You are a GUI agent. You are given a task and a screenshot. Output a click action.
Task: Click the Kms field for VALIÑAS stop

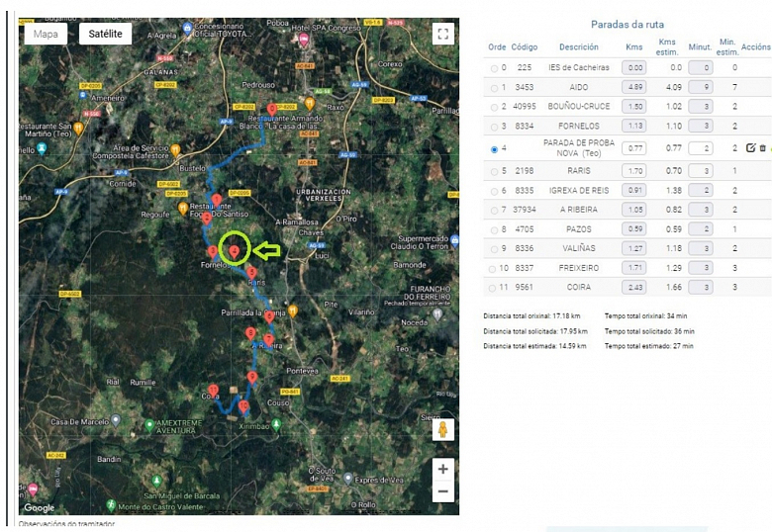(x=634, y=248)
